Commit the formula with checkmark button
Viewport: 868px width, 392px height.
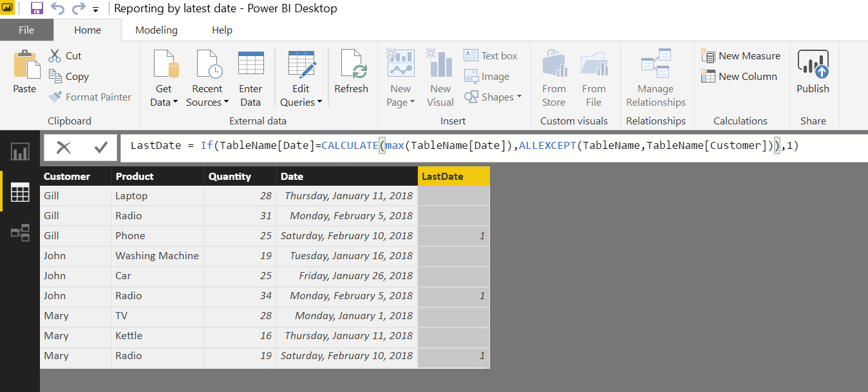[x=101, y=148]
